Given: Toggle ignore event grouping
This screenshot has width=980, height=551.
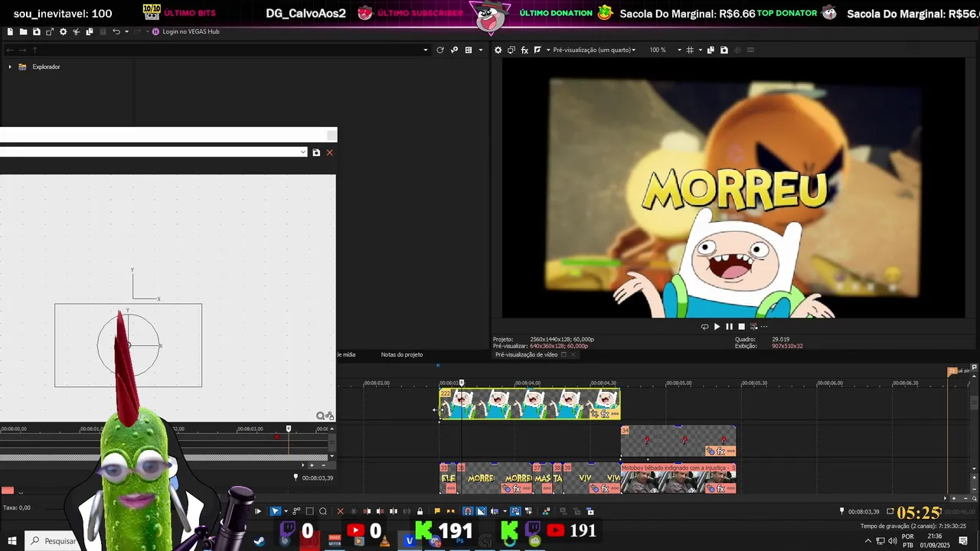Looking at the screenshot, I should pos(528,511).
